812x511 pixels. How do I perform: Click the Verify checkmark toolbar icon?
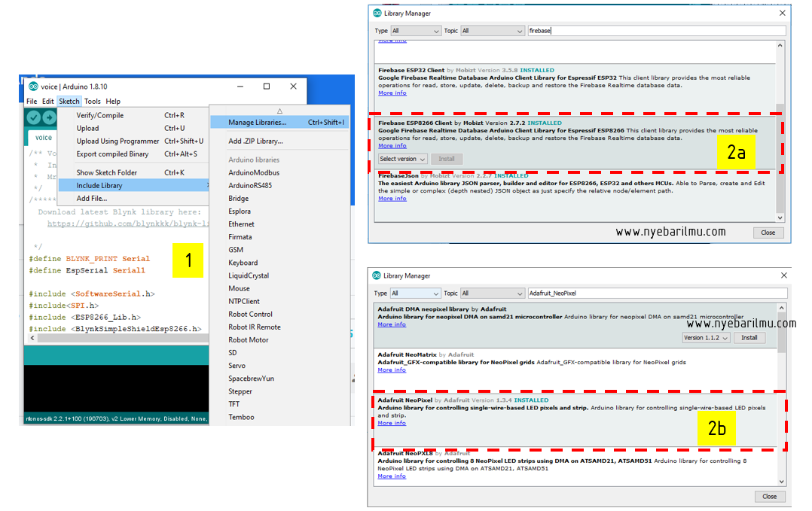(x=34, y=118)
